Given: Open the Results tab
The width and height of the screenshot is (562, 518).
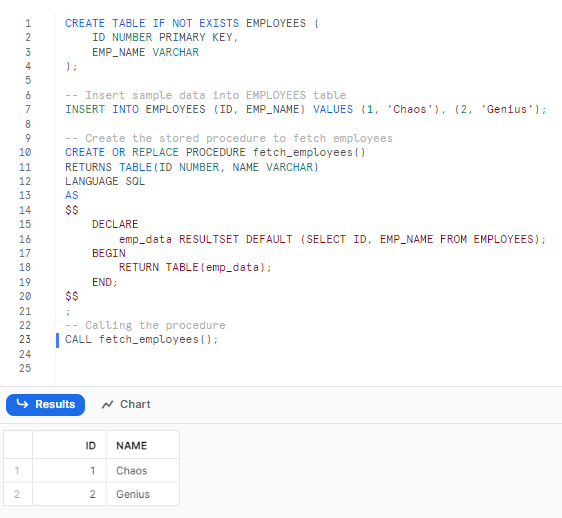Looking at the screenshot, I should pyautogui.click(x=46, y=405).
